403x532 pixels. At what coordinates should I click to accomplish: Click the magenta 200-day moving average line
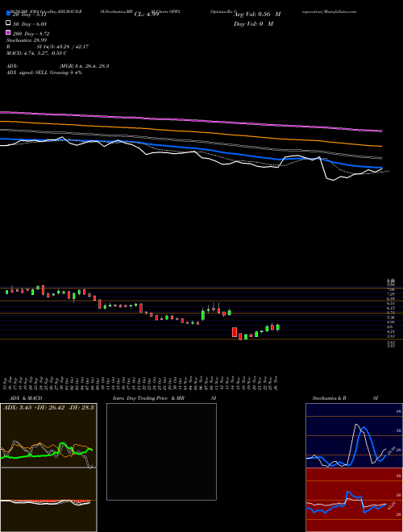pyautogui.click(x=190, y=120)
